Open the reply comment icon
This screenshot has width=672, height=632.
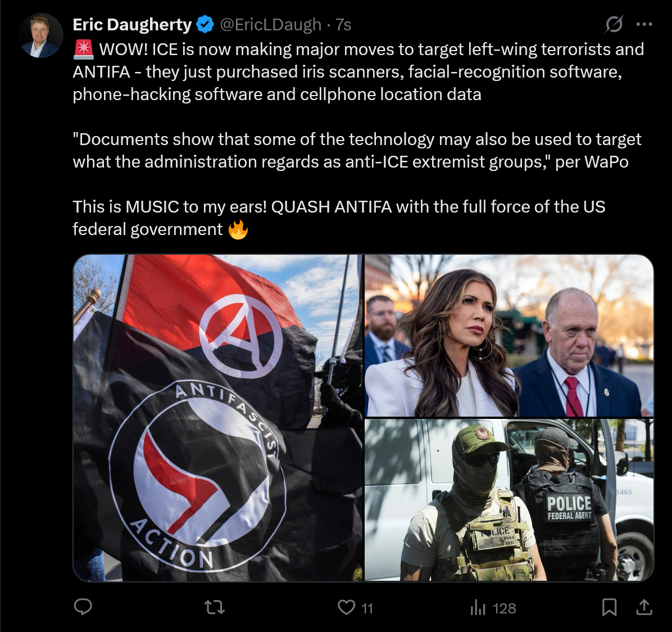click(x=83, y=607)
